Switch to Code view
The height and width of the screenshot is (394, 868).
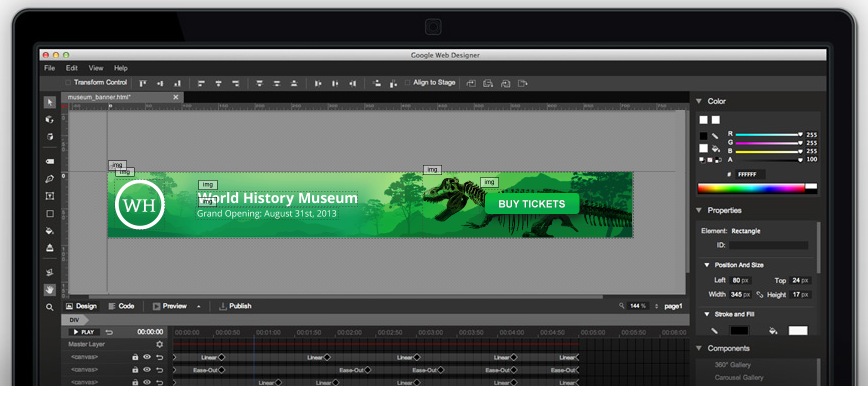coord(121,306)
